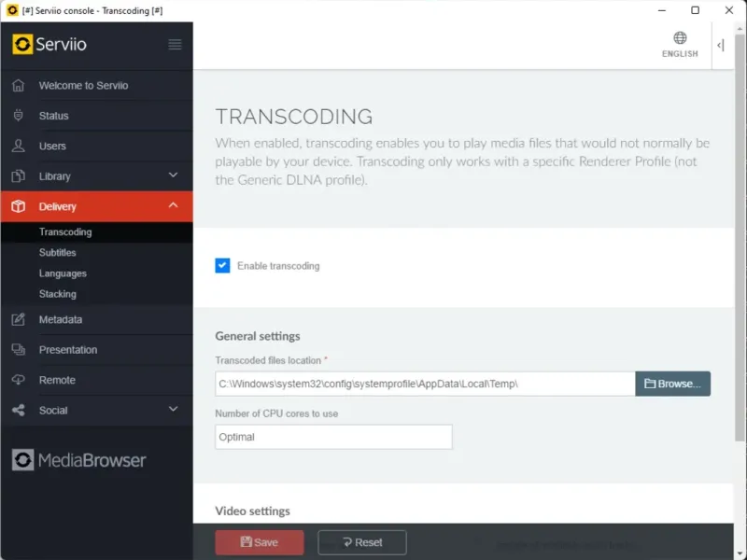This screenshot has height=560, width=747.
Task: Collapse the Delivery submenu chevron
Action: coord(173,205)
